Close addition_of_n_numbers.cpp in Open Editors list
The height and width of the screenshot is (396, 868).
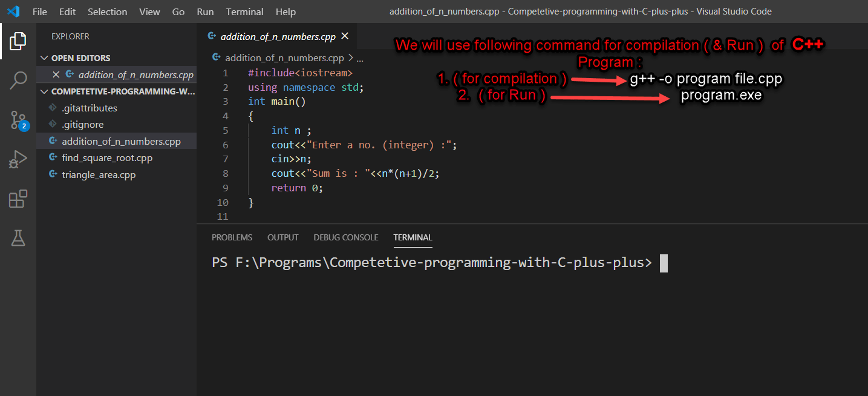tap(56, 74)
